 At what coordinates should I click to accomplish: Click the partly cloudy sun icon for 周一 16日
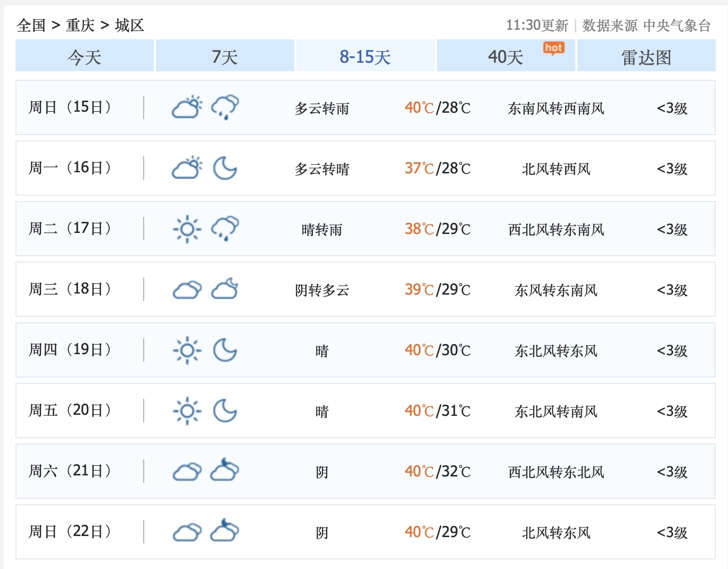tap(187, 168)
